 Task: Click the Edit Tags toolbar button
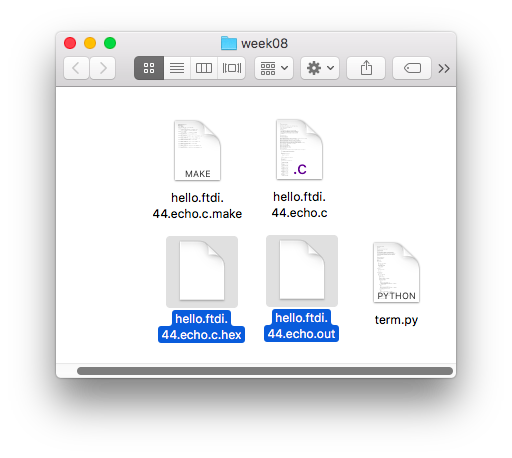(412, 68)
